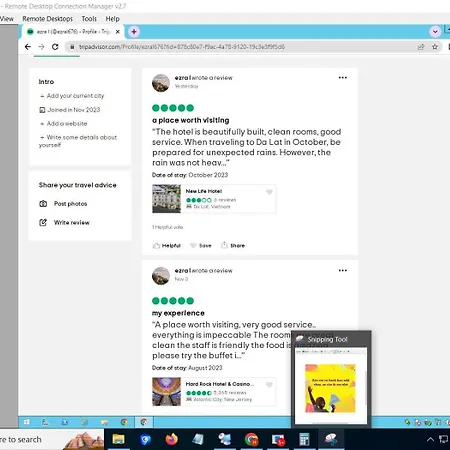Expand the tab search dropdown arrow
The height and width of the screenshot is (450, 450).
click(x=435, y=32)
